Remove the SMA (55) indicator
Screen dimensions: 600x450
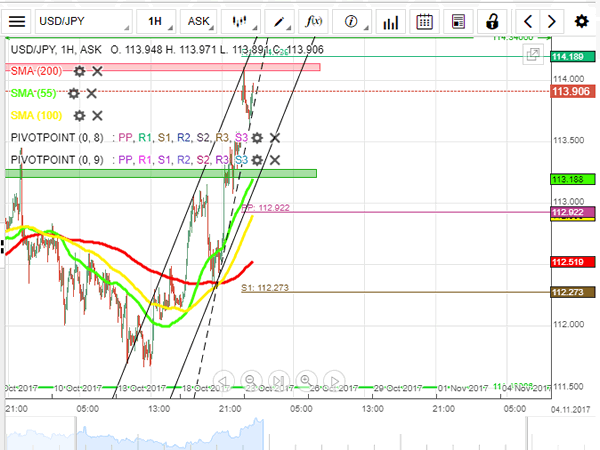(x=92, y=93)
